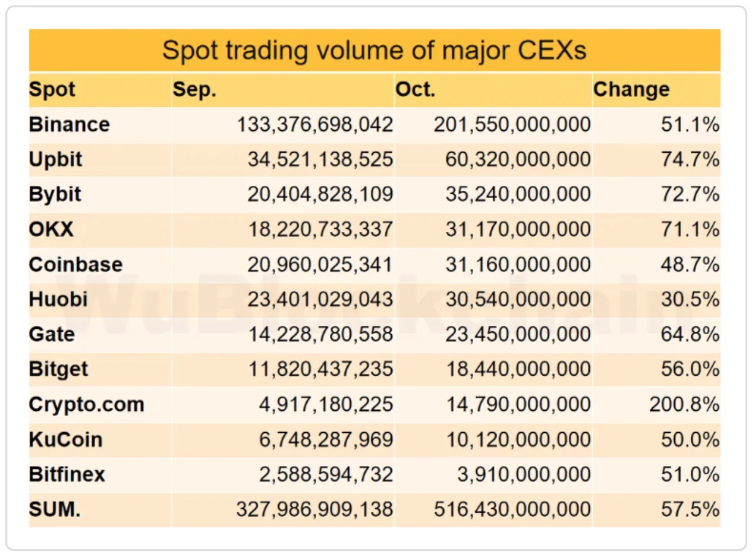The height and width of the screenshot is (560, 755).
Task: Select Crypto.com's 200.8% change cell
Action: coord(685,404)
